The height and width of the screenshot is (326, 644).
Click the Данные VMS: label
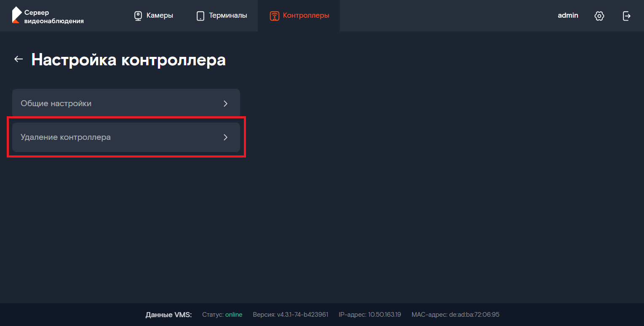[168, 315]
